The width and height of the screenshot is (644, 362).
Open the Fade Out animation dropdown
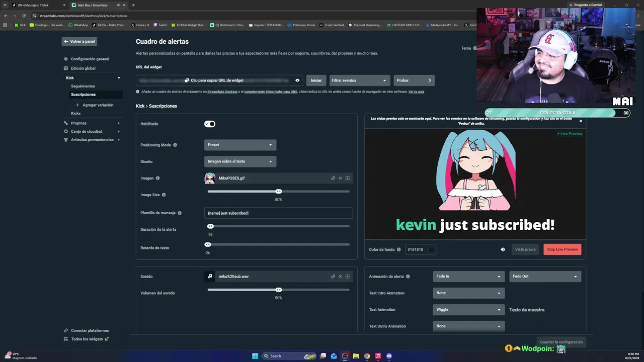pyautogui.click(x=545, y=277)
